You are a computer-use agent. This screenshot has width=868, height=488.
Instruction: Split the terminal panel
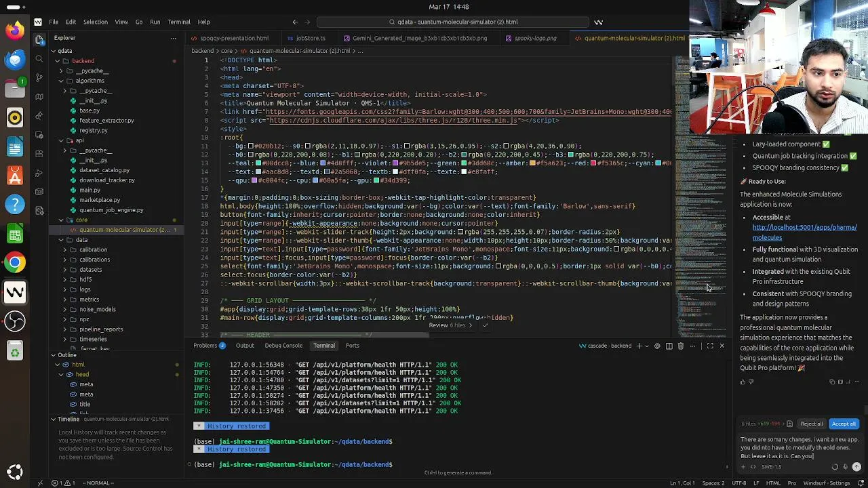point(669,346)
